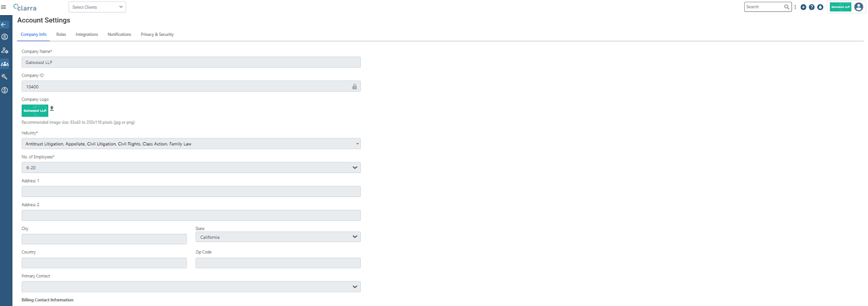This screenshot has height=306, width=868.
Task: Expand the Industry dropdown
Action: pyautogui.click(x=191, y=144)
